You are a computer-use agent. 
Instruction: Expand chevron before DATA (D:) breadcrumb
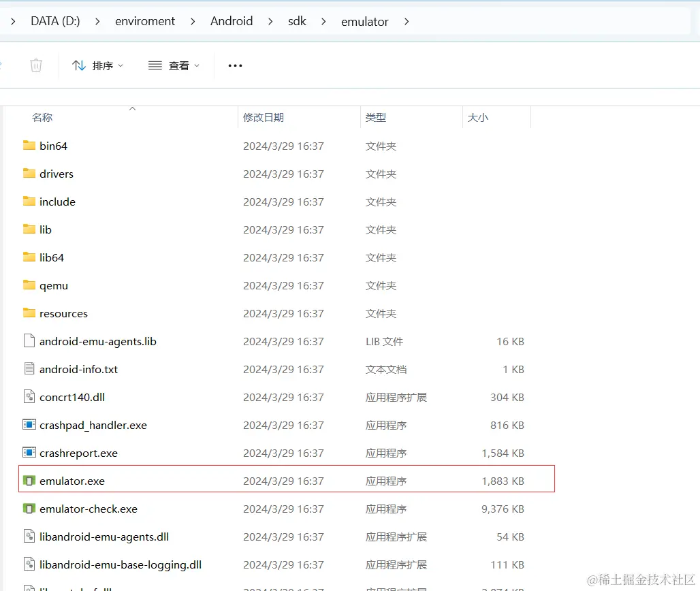[x=13, y=21]
